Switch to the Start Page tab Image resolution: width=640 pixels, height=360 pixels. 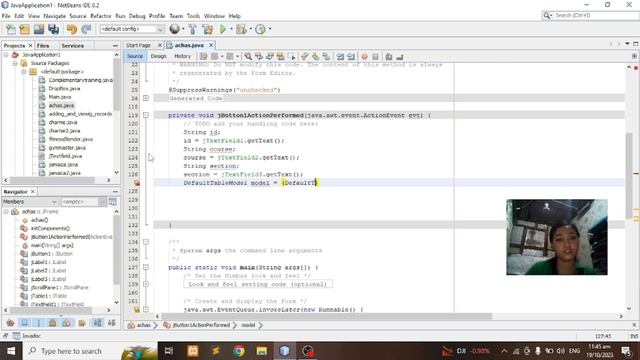click(138, 45)
